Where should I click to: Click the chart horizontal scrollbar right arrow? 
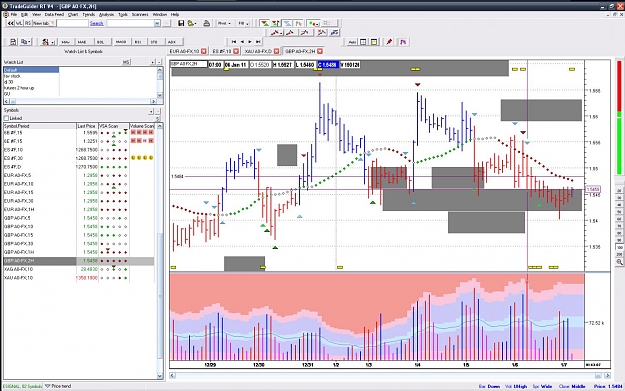click(607, 375)
